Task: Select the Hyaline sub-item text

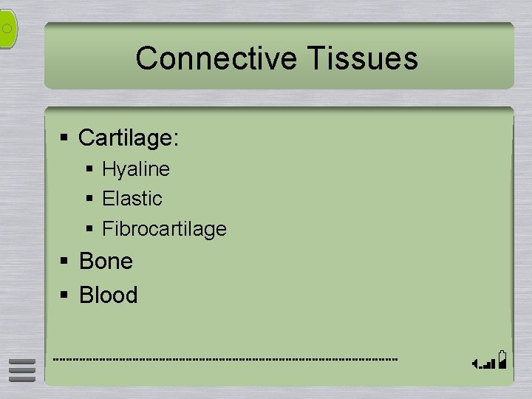Action: (136, 169)
